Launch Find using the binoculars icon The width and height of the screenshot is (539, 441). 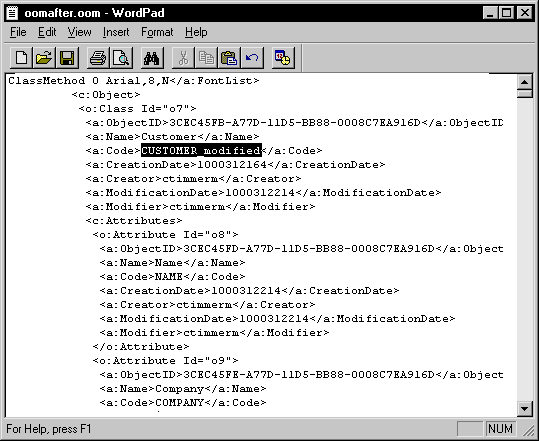click(x=152, y=58)
